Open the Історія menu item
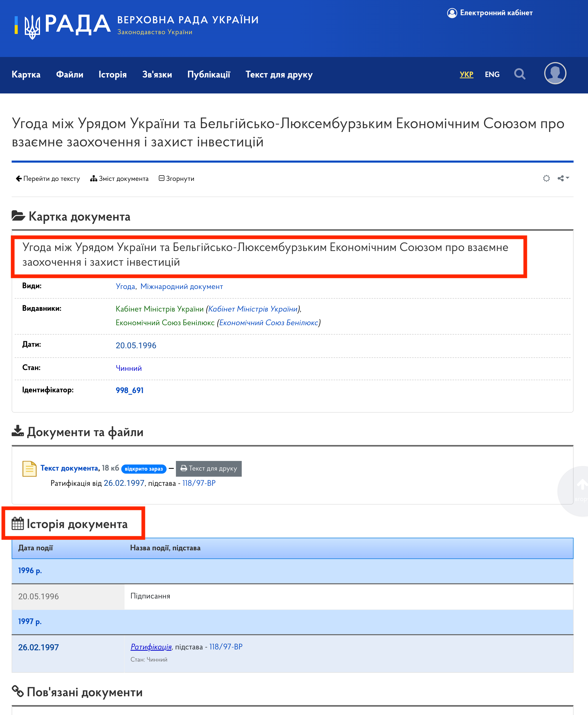Image resolution: width=588 pixels, height=715 pixels. pos(112,74)
